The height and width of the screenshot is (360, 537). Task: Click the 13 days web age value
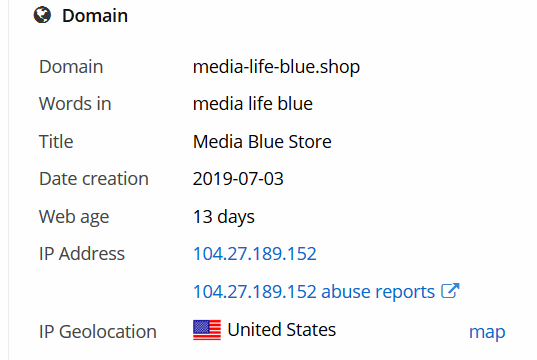[x=224, y=217]
